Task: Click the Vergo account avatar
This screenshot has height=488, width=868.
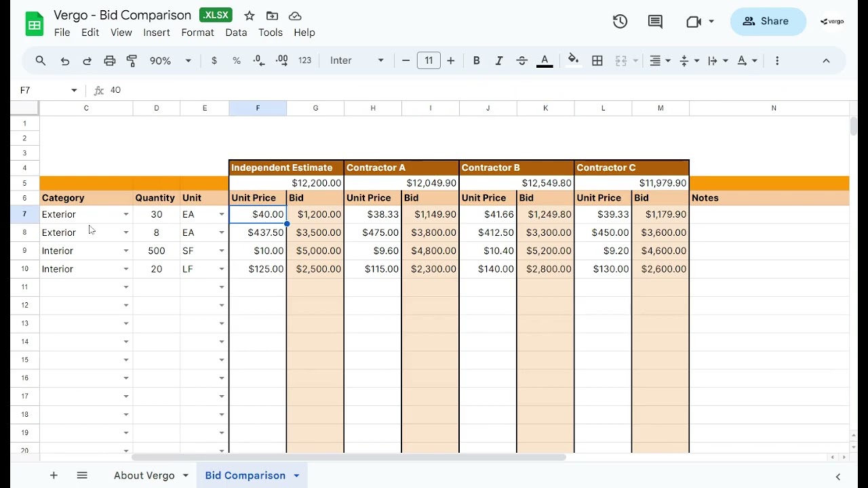Action: [832, 22]
